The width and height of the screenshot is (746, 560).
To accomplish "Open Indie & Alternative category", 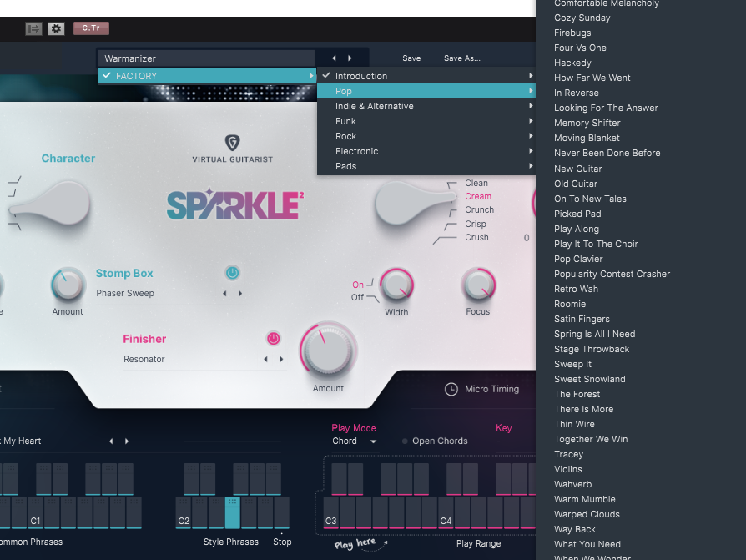I will pos(426,106).
